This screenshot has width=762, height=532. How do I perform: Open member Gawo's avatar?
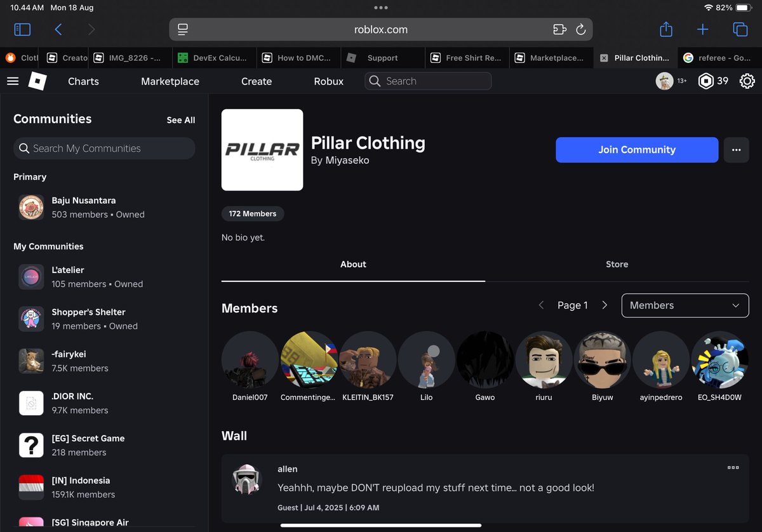click(x=485, y=359)
